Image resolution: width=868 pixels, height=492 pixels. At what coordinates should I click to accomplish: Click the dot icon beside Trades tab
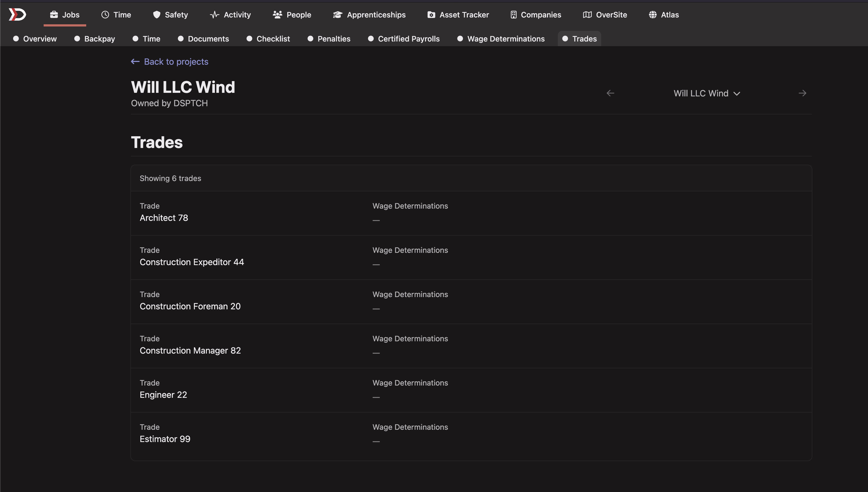(565, 38)
